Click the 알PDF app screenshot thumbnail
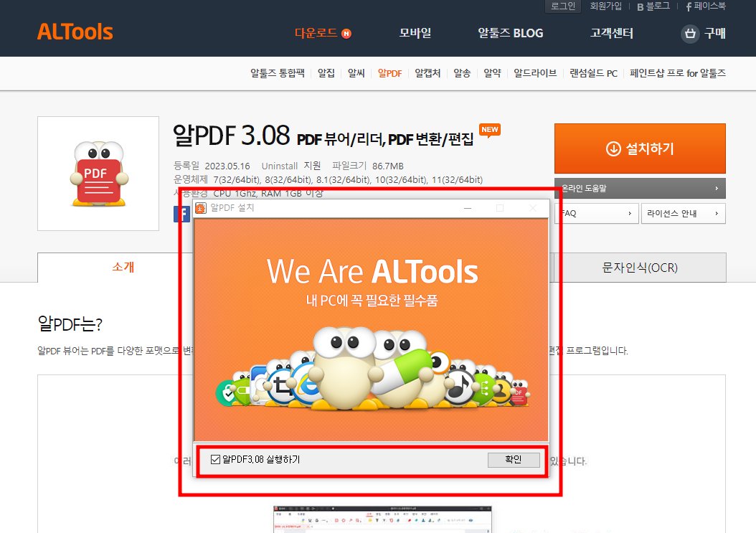The image size is (756, 533). (382, 519)
